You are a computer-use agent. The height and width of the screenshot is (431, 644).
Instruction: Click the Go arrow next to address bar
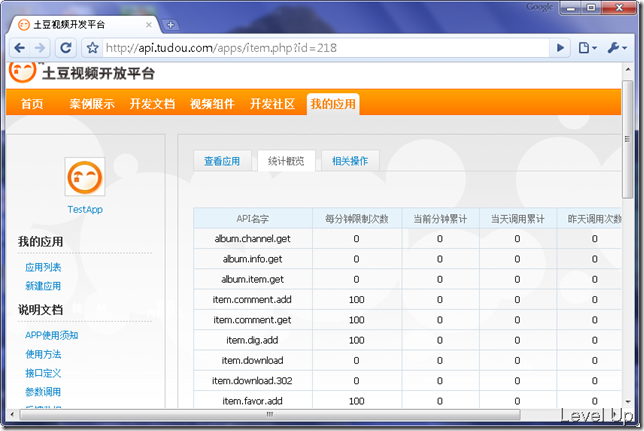(560, 48)
